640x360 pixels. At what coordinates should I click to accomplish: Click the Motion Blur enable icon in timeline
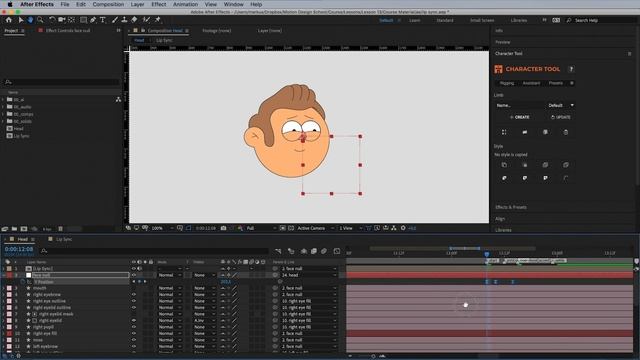click(x=324, y=251)
